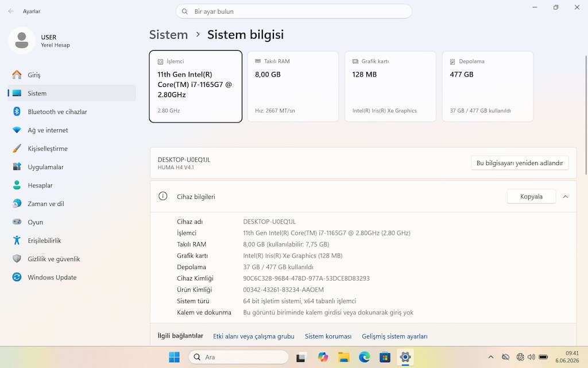The width and height of the screenshot is (588, 368).
Task: Focus the Bir ayar bulun search box
Action: coord(294,11)
